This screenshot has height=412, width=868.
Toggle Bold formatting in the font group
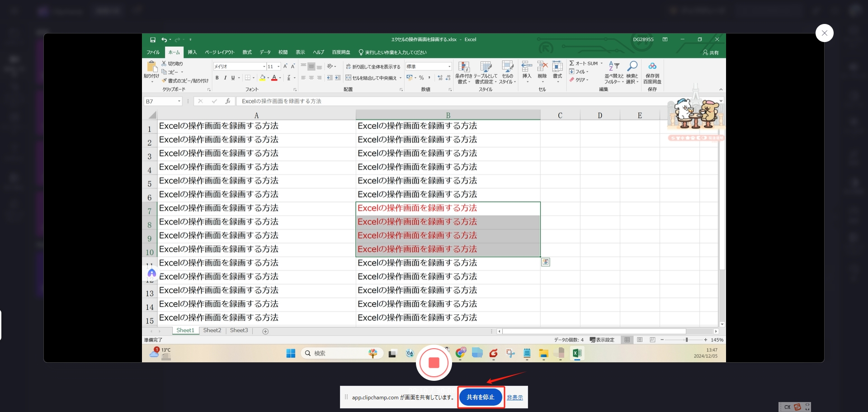(x=217, y=78)
